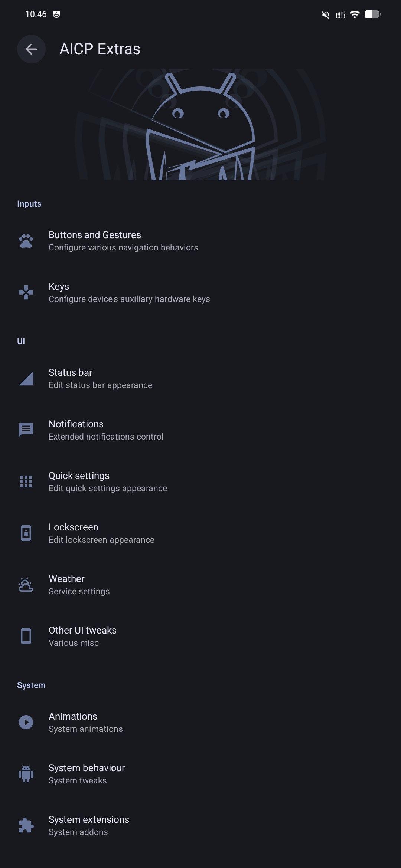
Task: Go to System behaviour tweaks
Action: [x=87, y=774]
